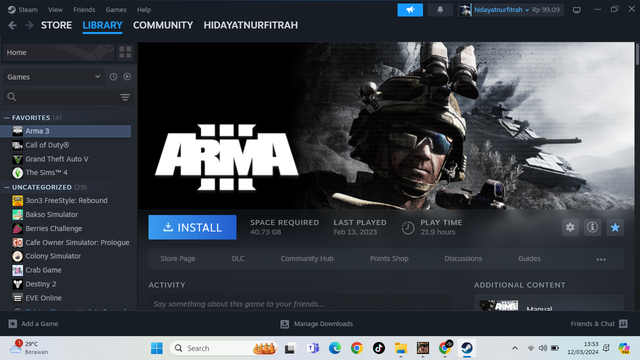Open the notifications bell

[x=440, y=10]
